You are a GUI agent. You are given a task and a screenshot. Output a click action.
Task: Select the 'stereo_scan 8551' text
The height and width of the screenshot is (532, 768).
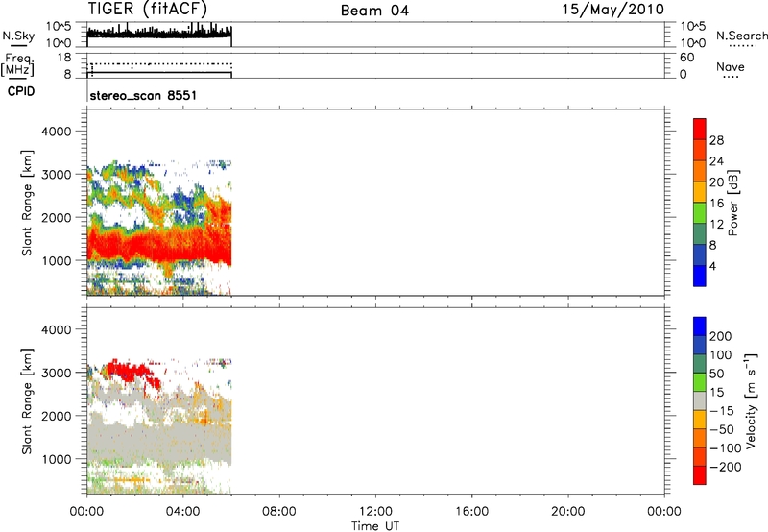[143, 95]
